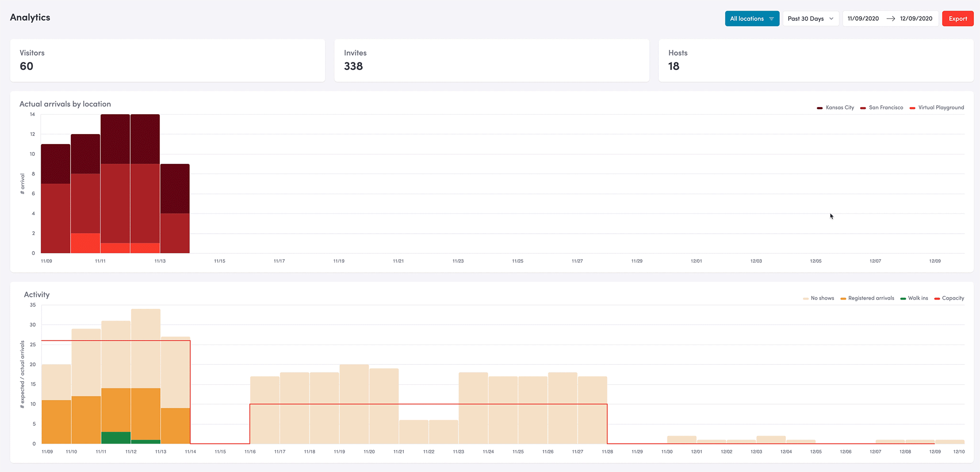The image size is (980, 472).
Task: Toggle the No shows series label
Action: [x=822, y=298]
